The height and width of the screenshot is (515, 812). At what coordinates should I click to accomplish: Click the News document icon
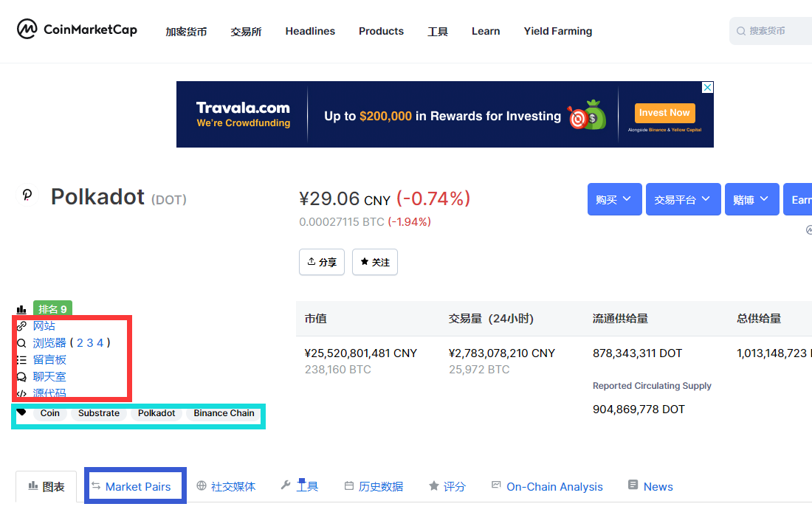point(633,485)
